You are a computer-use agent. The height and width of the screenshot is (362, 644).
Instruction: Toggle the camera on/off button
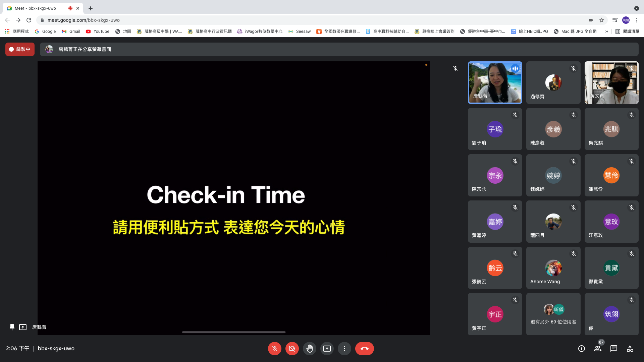pyautogui.click(x=292, y=349)
